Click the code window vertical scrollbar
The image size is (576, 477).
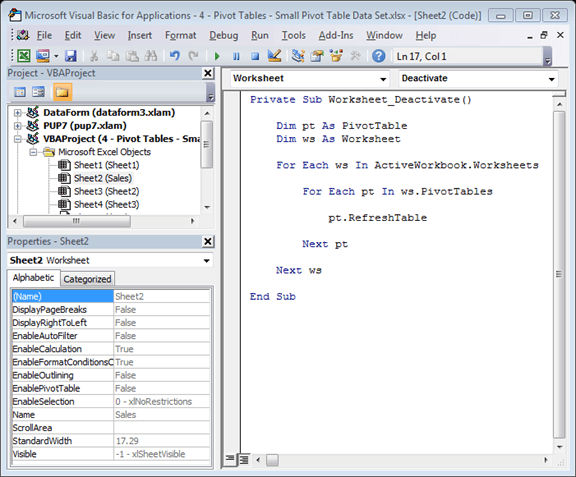click(x=559, y=274)
